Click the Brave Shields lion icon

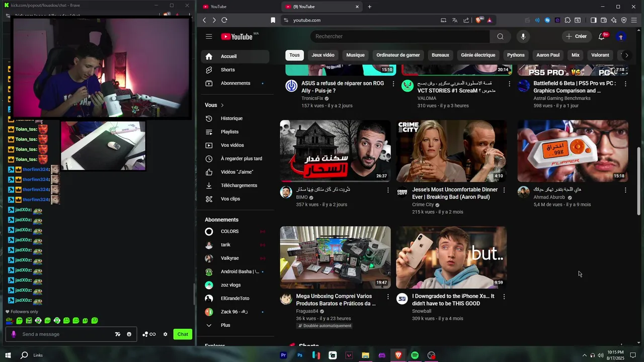click(478, 20)
